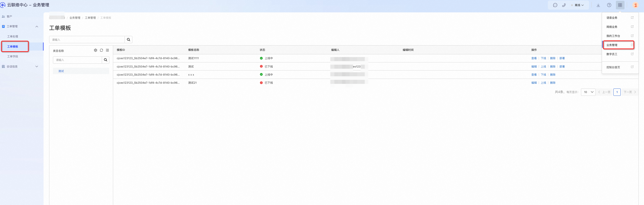Viewport: 644px width, 205px height.
Task: Click the 编辑时间 column header
Action: click(x=408, y=50)
